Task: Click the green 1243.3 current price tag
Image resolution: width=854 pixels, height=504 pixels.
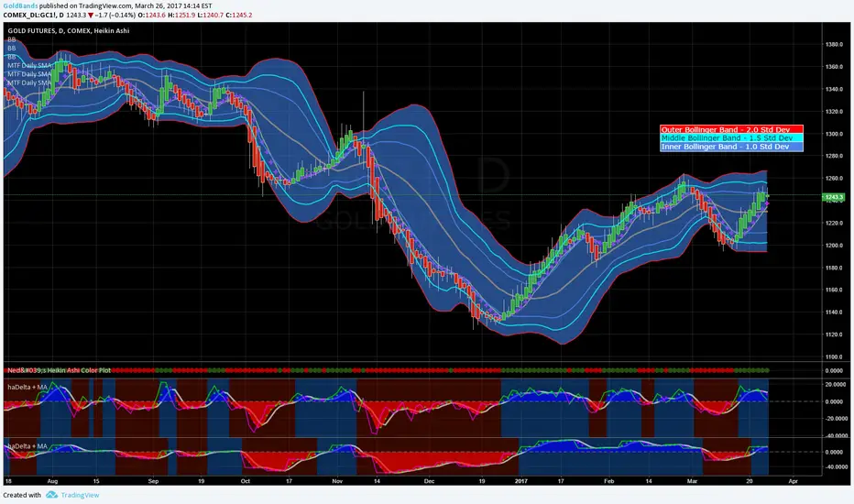Action: [834, 197]
